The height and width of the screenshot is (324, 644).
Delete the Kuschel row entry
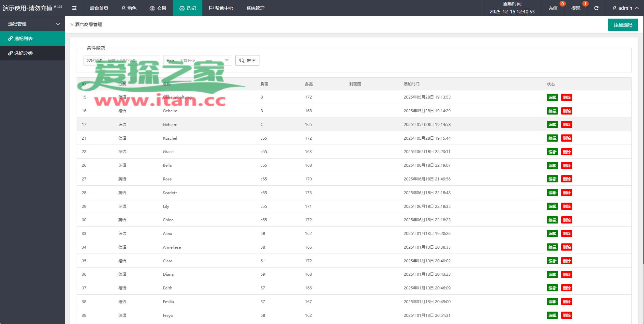[566, 138]
